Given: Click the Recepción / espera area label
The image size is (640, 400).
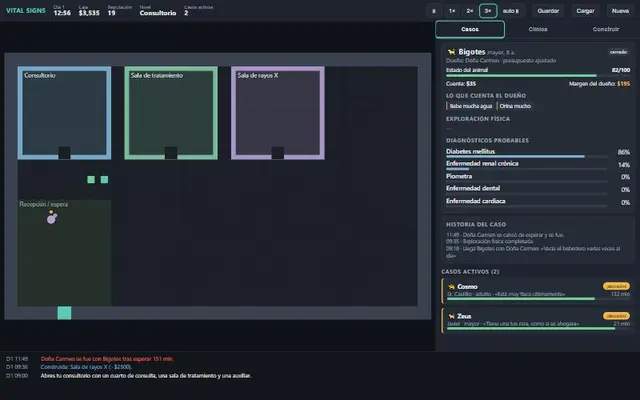Looking at the screenshot, I should tap(44, 204).
